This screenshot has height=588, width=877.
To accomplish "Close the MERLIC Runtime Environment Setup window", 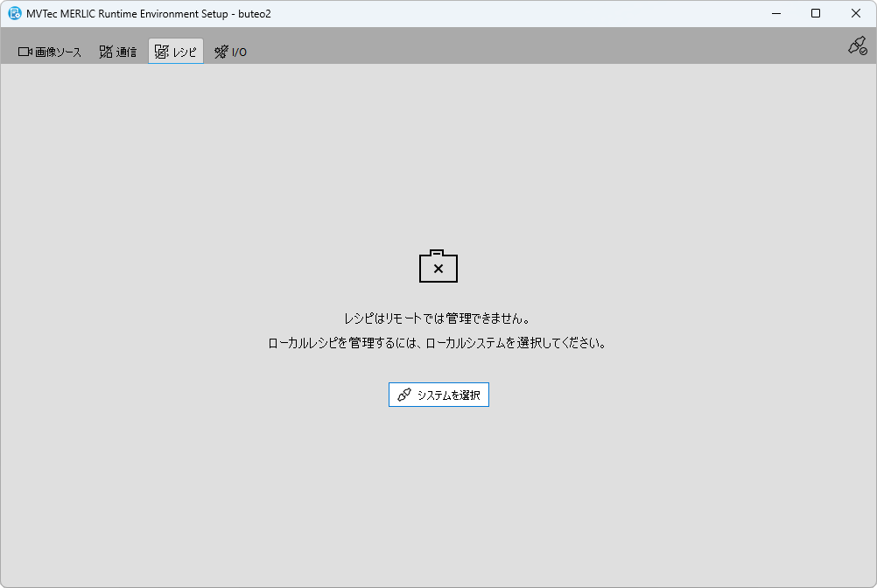I will 856,14.
